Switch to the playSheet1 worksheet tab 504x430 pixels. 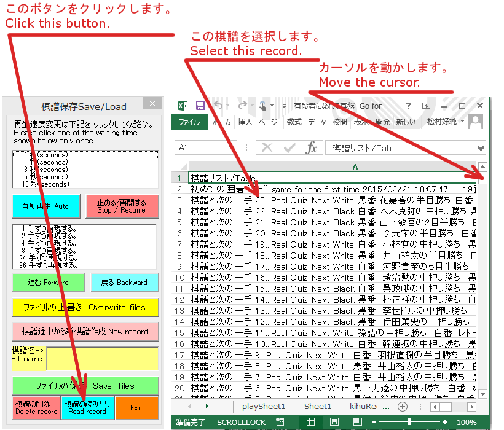coord(263,407)
